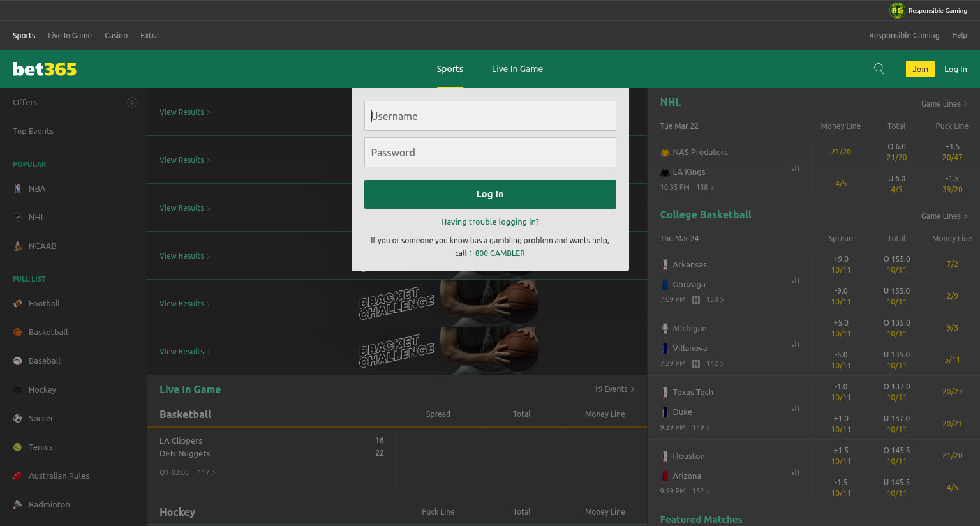Click the Baseball icon in the full list

(x=17, y=361)
